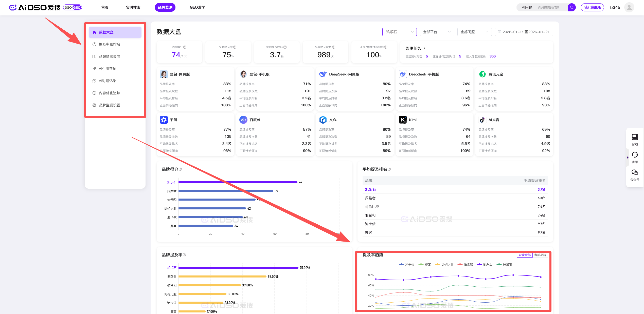Click the Kimi platform logo
The image size is (644, 314).
pyautogui.click(x=403, y=120)
